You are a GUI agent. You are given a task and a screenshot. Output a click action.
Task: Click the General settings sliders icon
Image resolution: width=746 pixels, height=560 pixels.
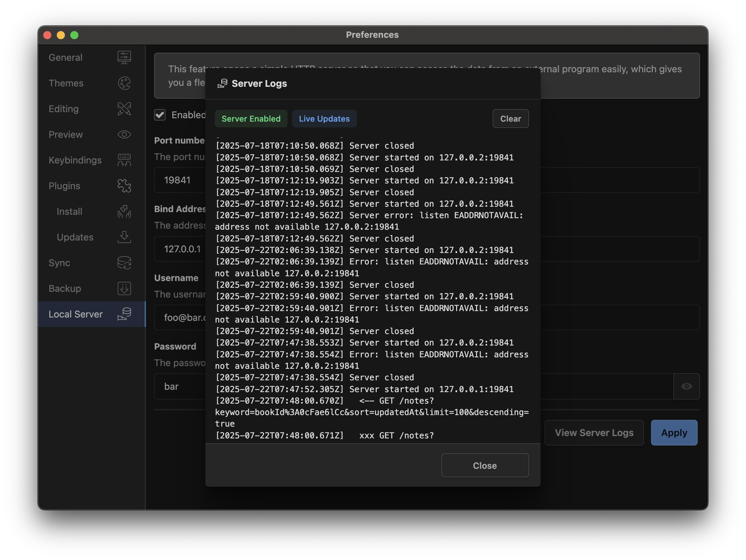(x=124, y=57)
